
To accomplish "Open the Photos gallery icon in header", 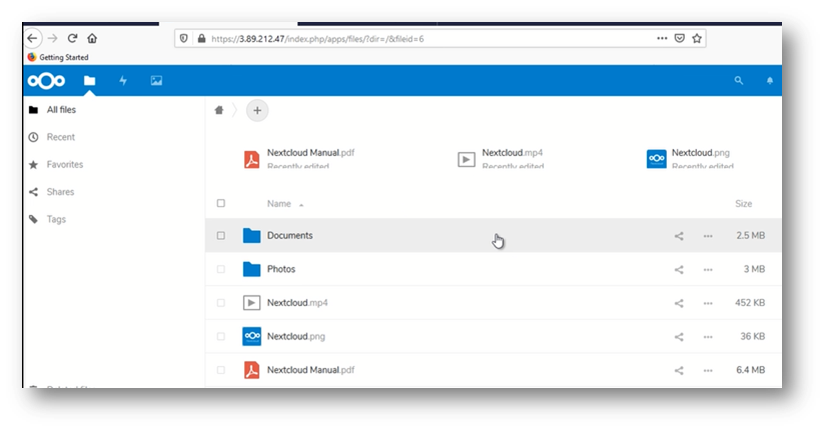I will click(x=157, y=80).
